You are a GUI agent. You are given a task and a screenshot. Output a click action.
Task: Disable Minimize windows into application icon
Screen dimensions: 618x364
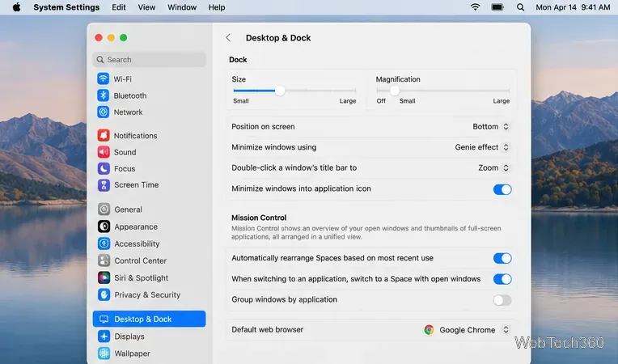click(502, 189)
